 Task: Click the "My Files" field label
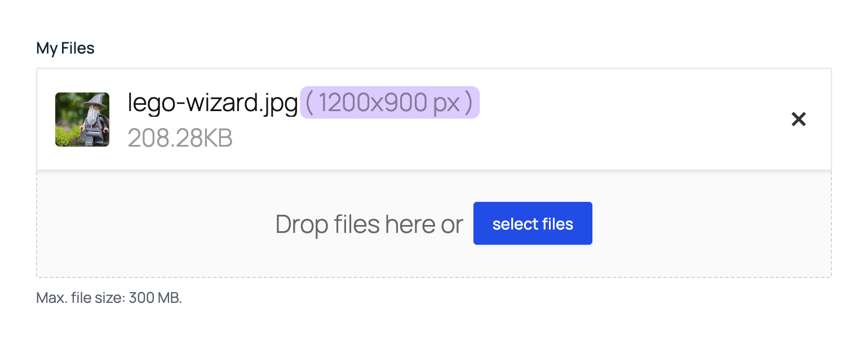[x=65, y=48]
